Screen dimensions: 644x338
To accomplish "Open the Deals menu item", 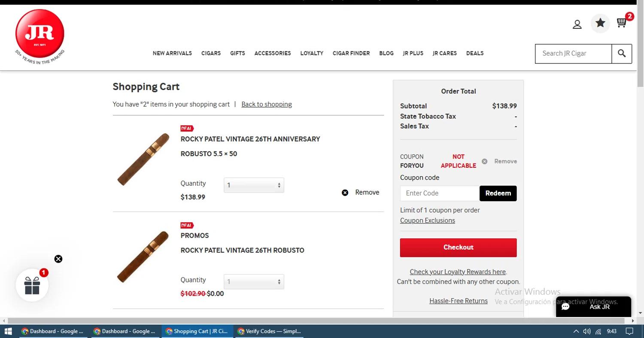I will [x=475, y=53].
